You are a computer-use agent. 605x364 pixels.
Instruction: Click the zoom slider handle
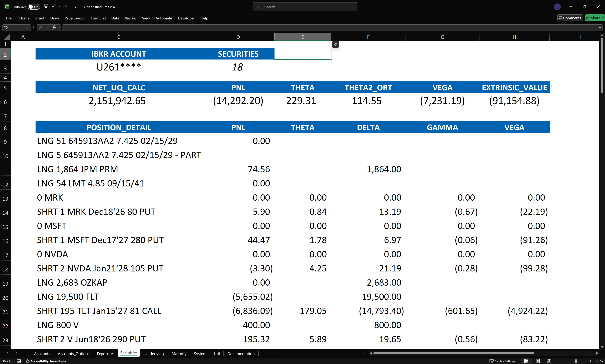576,361
